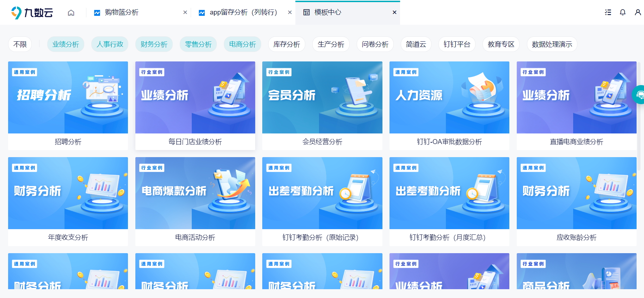The height and width of the screenshot is (298, 644).
Task: Switch to the app留存分析（列转行）tab
Action: [243, 12]
